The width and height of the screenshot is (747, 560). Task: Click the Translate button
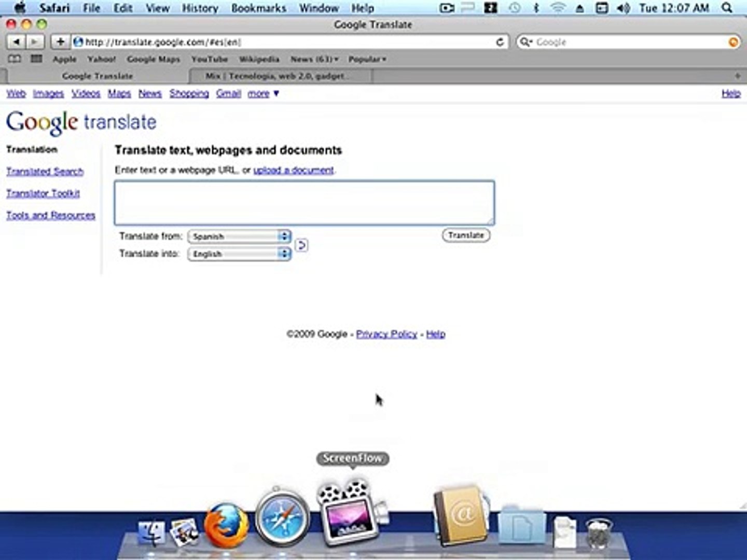(x=466, y=235)
